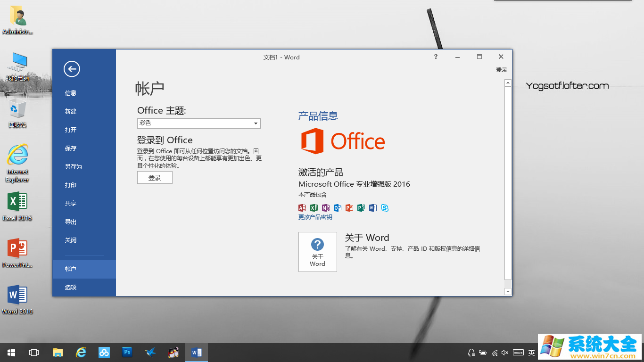Click the orange PowerPoint product icon
This screenshot has width=644, height=362.
tap(349, 208)
